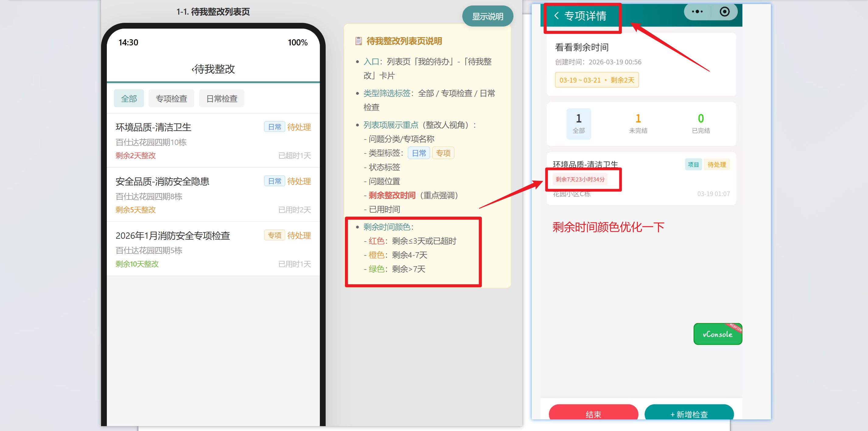Switch to the 日常检查 filter tab
This screenshot has width=868, height=431.
pyautogui.click(x=221, y=98)
